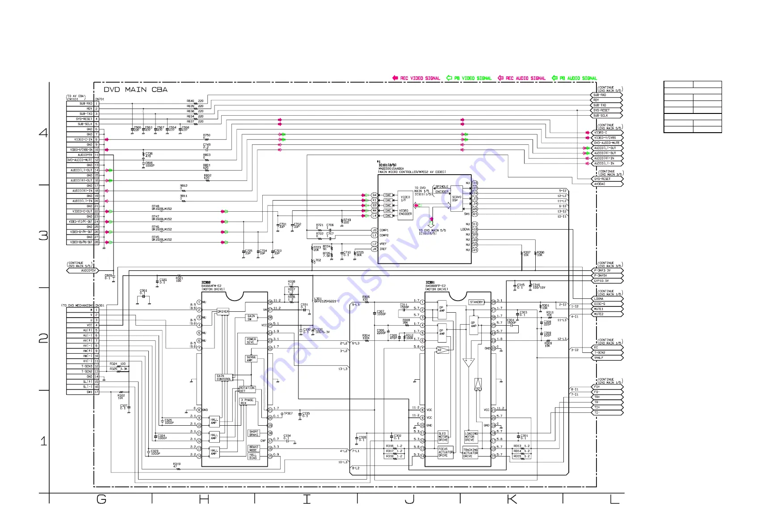Select the PB AUDIO SIGNAL legend arrow
Image resolution: width=760 pixels, height=532 pixels.
(x=555, y=78)
